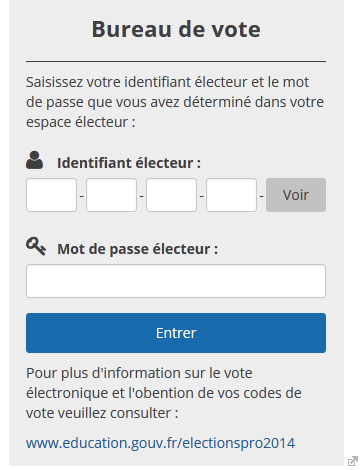The height and width of the screenshot is (470, 363).
Task: Click the dash just before Voir button
Action: click(261, 196)
